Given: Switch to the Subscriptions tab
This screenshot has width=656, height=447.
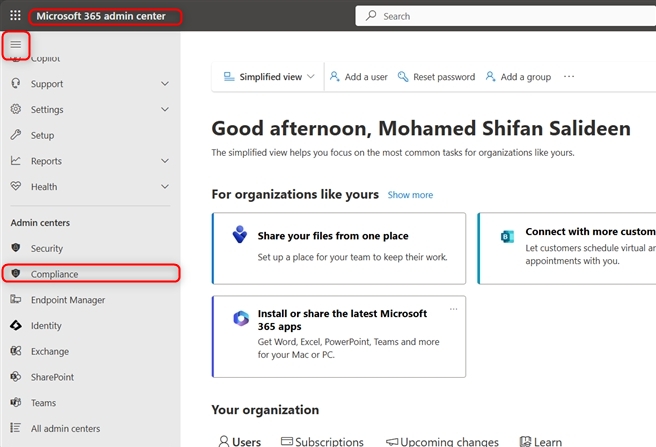Looking at the screenshot, I should pyautogui.click(x=322, y=441).
